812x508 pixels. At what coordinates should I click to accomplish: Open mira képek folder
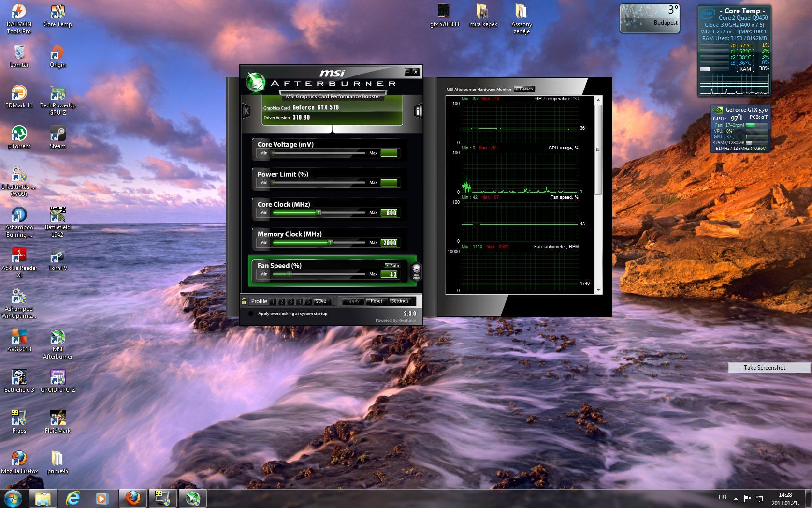point(483,16)
